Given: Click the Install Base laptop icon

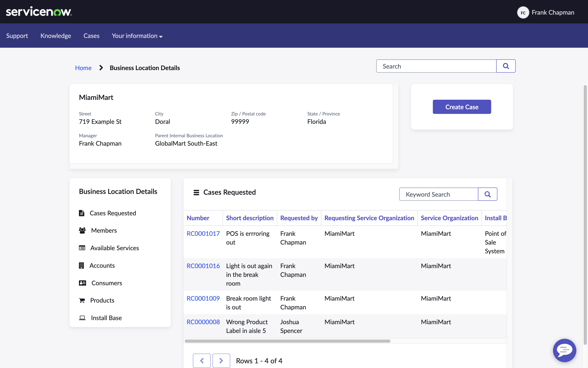Looking at the screenshot, I should point(82,318).
